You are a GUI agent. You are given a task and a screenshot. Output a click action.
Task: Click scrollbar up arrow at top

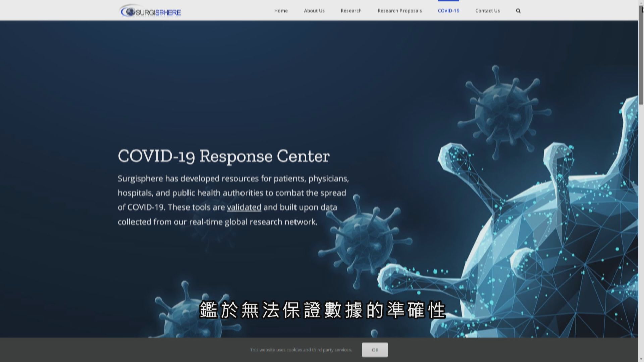click(641, 3)
